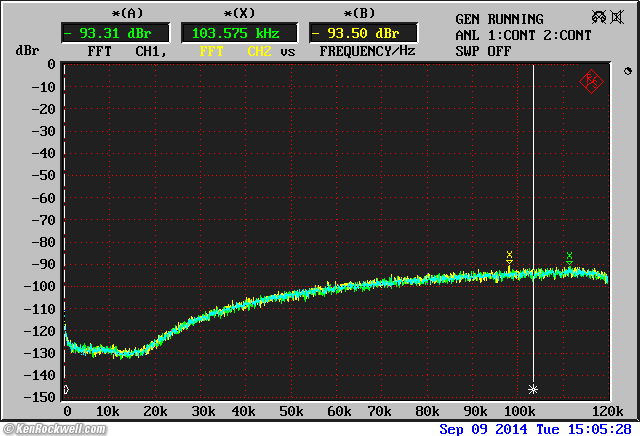The height and width of the screenshot is (436, 640).
Task: Click the yellow CH2 trace label
Action: [x=258, y=50]
